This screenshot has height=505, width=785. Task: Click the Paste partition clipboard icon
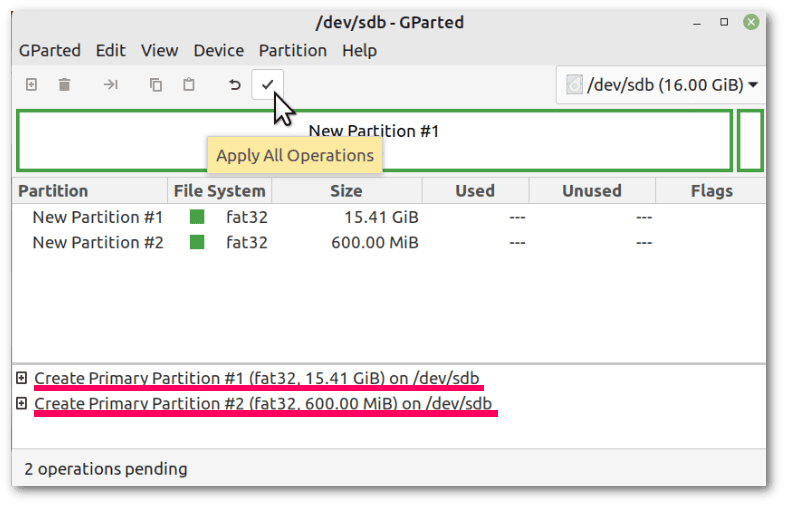(x=189, y=85)
